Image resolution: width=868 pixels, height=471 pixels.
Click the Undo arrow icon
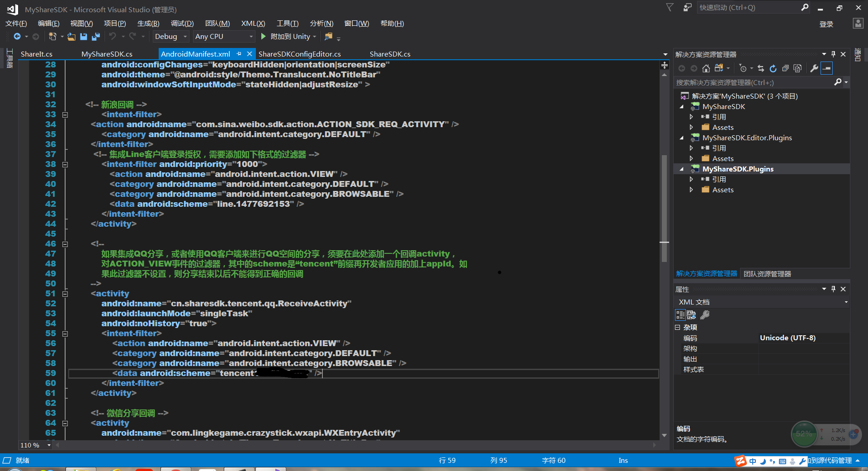[x=113, y=36]
